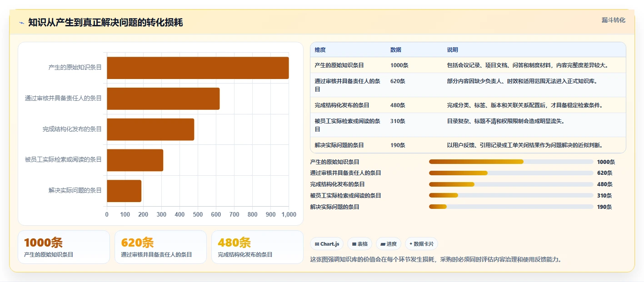Click the 数据 column header

coord(396,50)
